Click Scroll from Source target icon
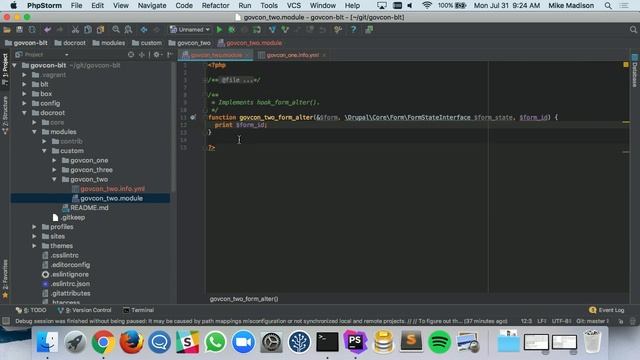Image resolution: width=640 pixels, height=360 pixels. tap(131, 55)
